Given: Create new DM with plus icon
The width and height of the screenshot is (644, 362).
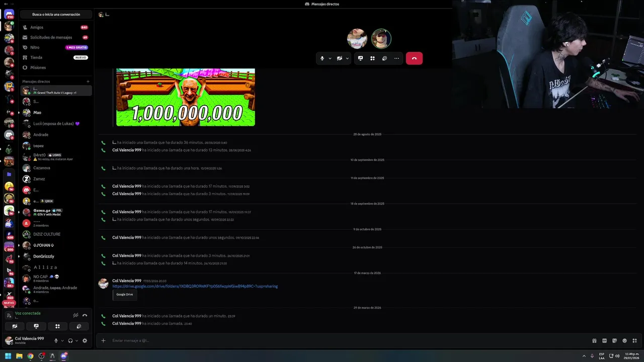Looking at the screenshot, I should tap(88, 81).
